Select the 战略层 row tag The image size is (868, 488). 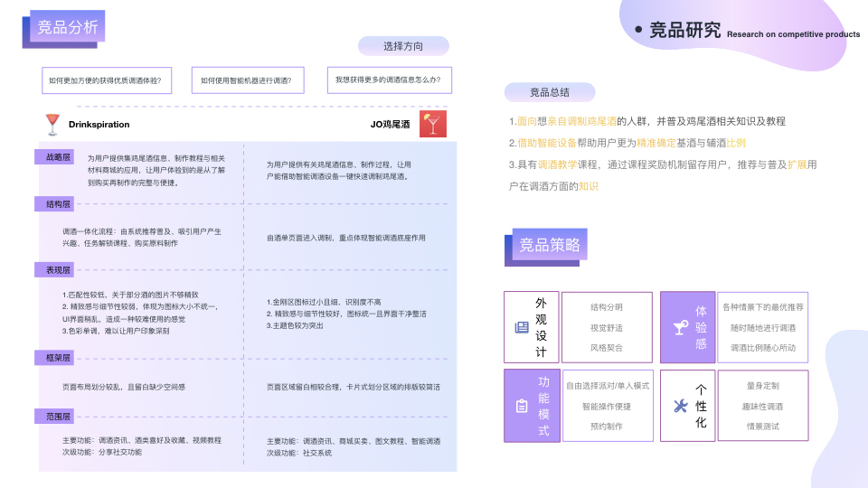click(54, 157)
